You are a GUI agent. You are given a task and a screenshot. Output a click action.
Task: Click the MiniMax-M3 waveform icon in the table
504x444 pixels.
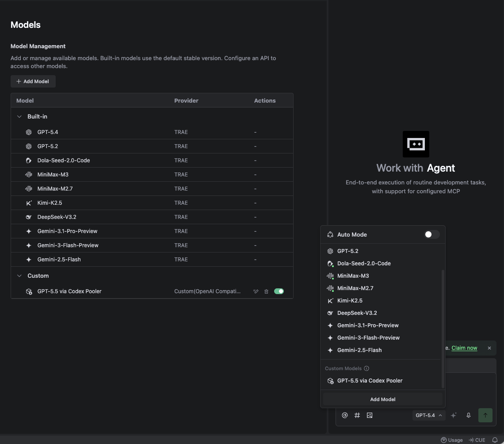[29, 175]
